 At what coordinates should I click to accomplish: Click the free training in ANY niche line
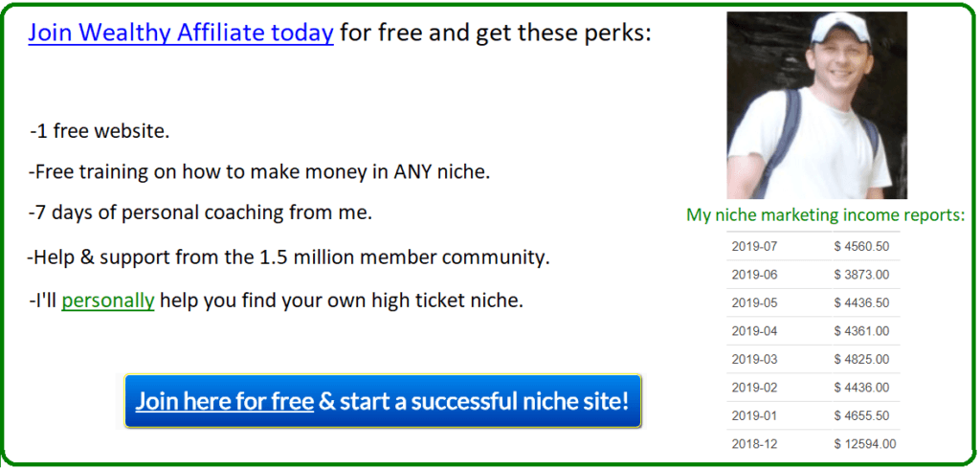259,172
